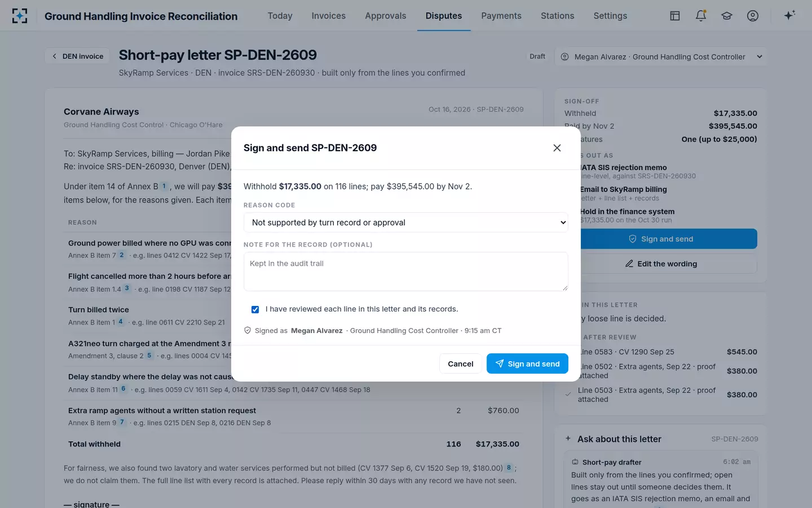Screen dimensions: 812x508
Task: Open footnote 2 on Annex B item 7
Action: tap(121, 255)
